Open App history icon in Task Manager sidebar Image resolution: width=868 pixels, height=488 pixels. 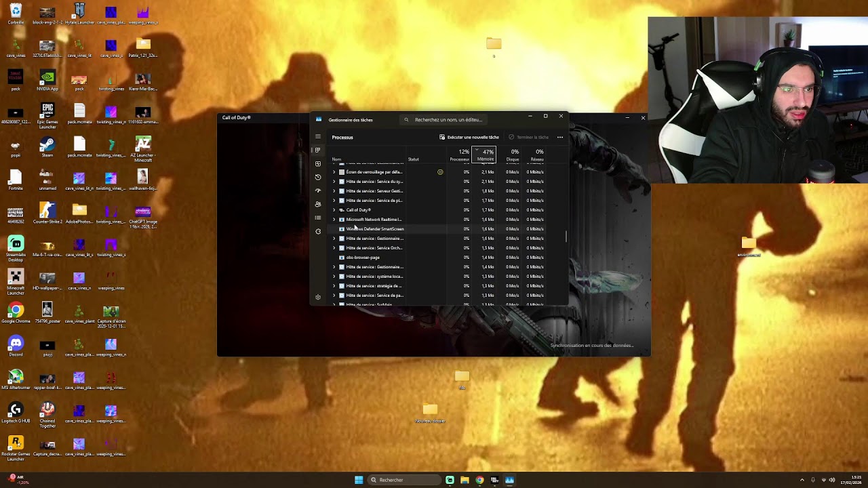coord(317,177)
